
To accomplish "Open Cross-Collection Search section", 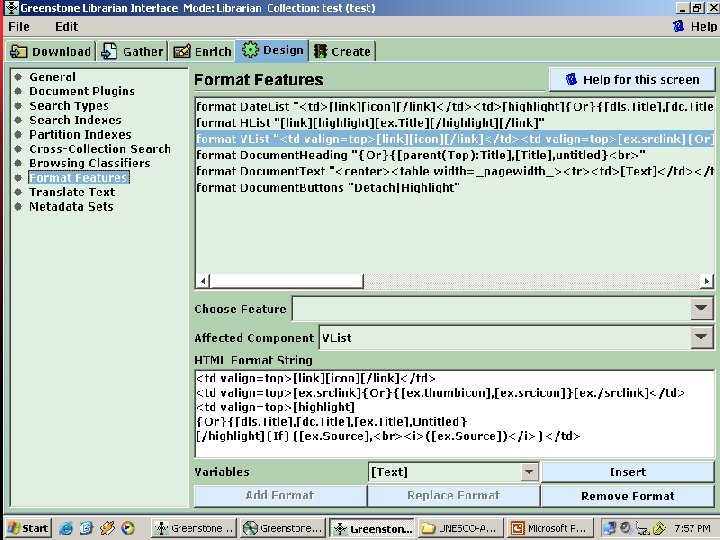I will pyautogui.click(x=100, y=149).
